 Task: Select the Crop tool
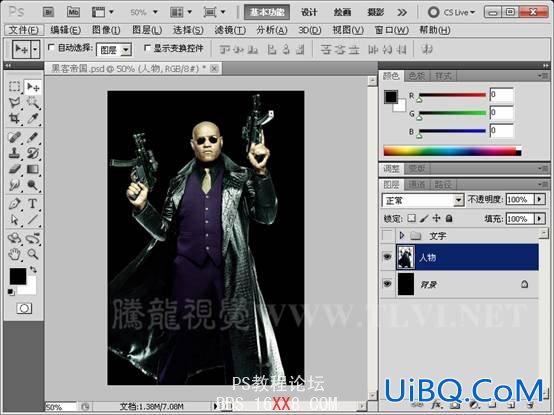14,118
